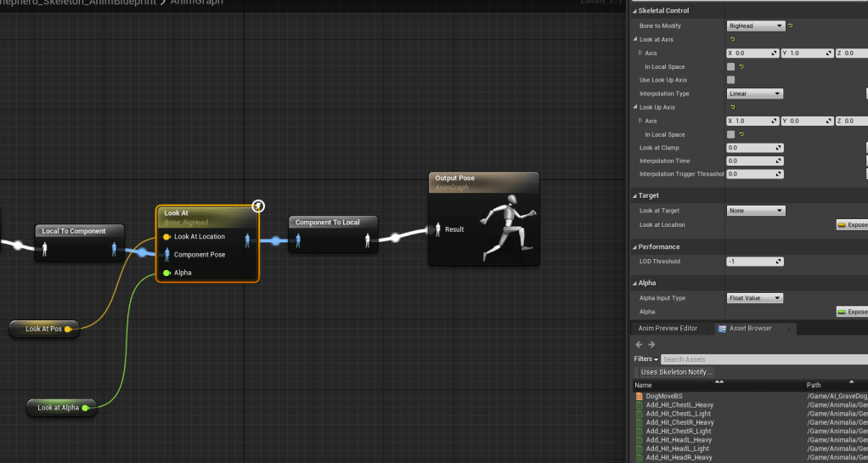868x463 pixels.
Task: Click the green Alpha pin on Look At node
Action: (x=166, y=273)
